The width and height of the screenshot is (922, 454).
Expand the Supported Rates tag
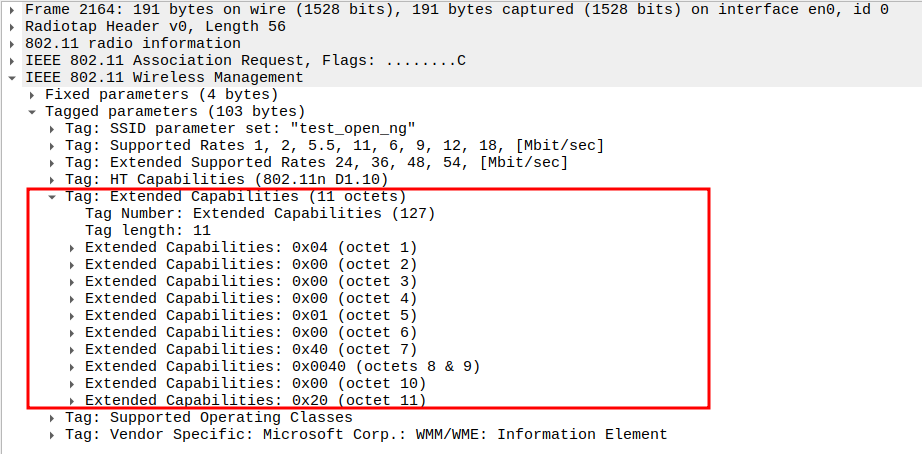(53, 146)
